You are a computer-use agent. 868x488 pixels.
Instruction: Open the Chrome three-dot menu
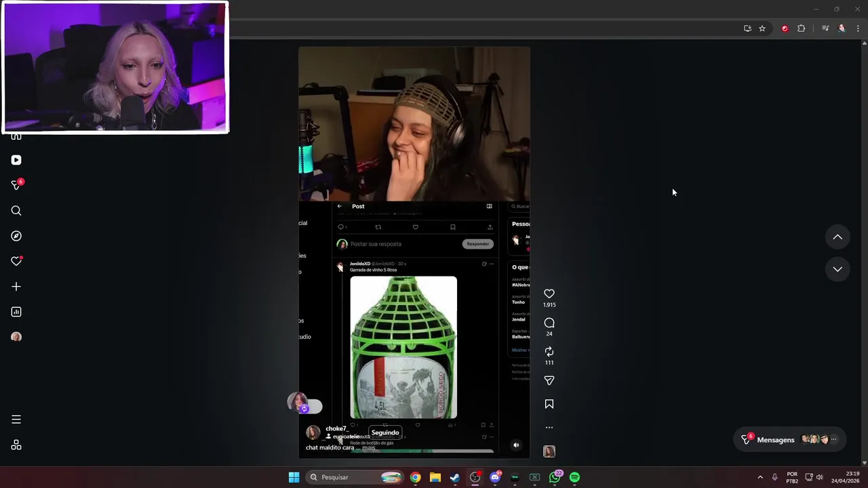(x=858, y=28)
